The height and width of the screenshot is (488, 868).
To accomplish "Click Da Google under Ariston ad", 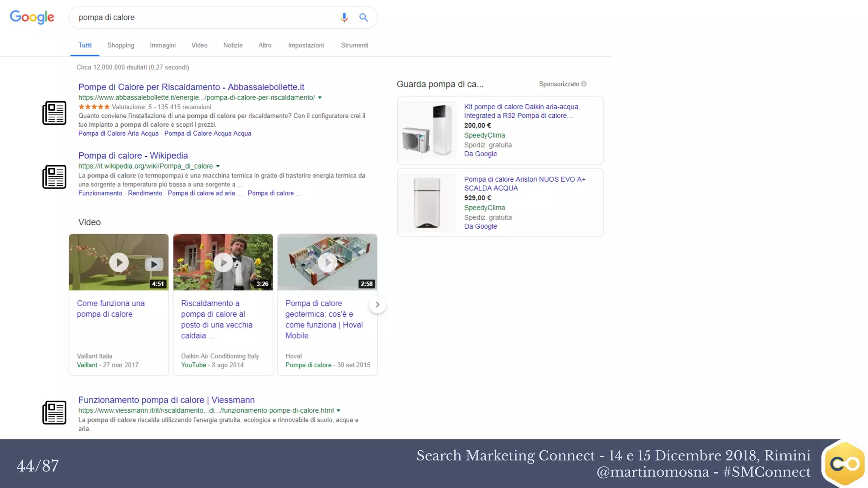I will 481,226.
